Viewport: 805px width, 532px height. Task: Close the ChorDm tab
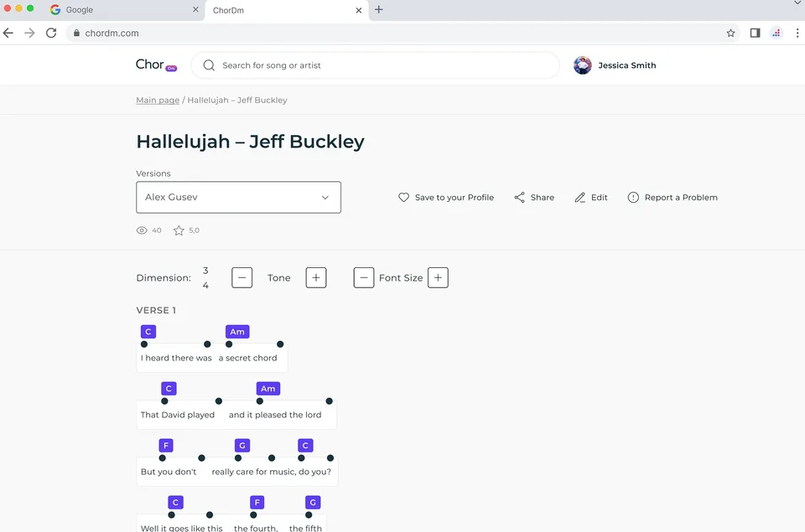point(358,10)
